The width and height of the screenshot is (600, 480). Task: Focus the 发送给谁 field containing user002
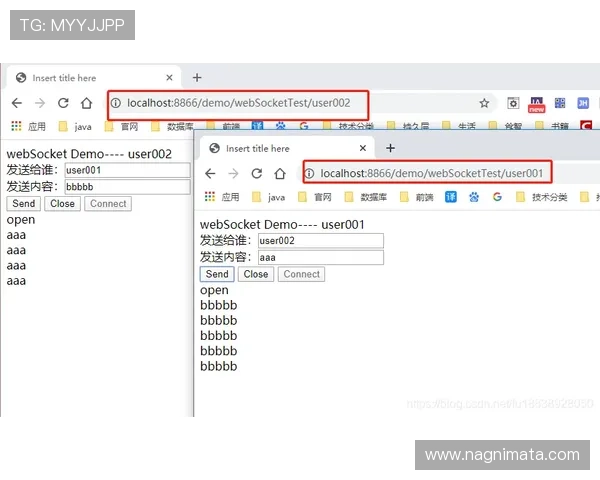pos(321,241)
